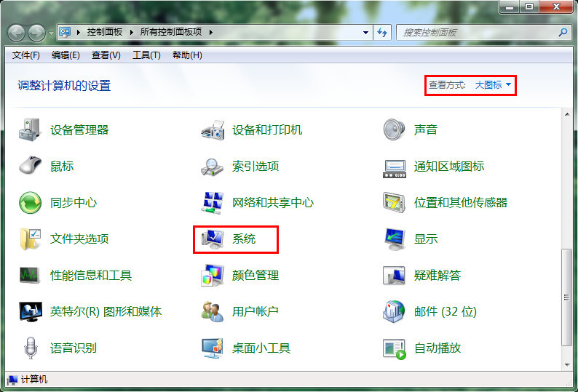Expand the arrow after 控制面板 breadcrumb
Image resolution: width=578 pixels, height=392 pixels.
tap(132, 33)
